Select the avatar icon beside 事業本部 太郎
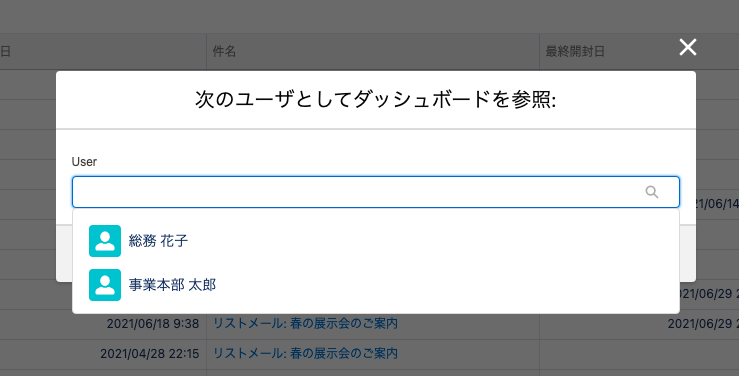 coord(105,285)
